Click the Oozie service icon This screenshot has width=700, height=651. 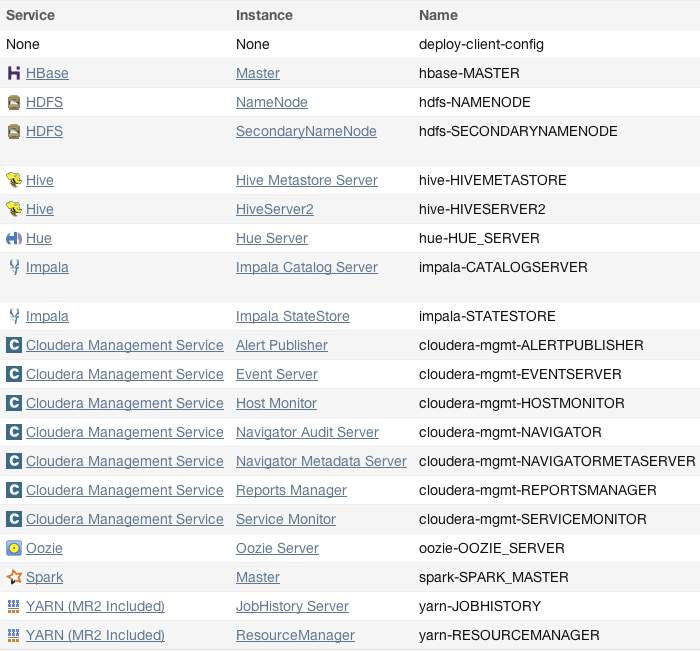[x=14, y=548]
